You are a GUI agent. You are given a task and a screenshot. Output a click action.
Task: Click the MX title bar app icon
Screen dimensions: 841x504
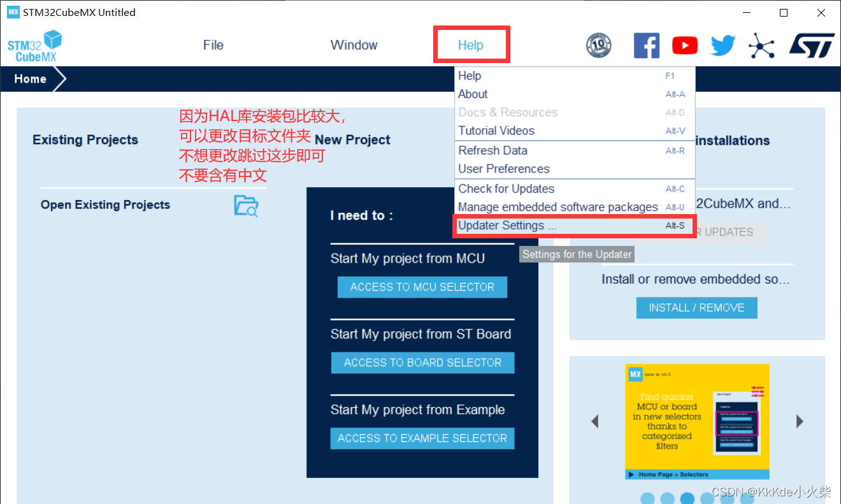tap(13, 12)
